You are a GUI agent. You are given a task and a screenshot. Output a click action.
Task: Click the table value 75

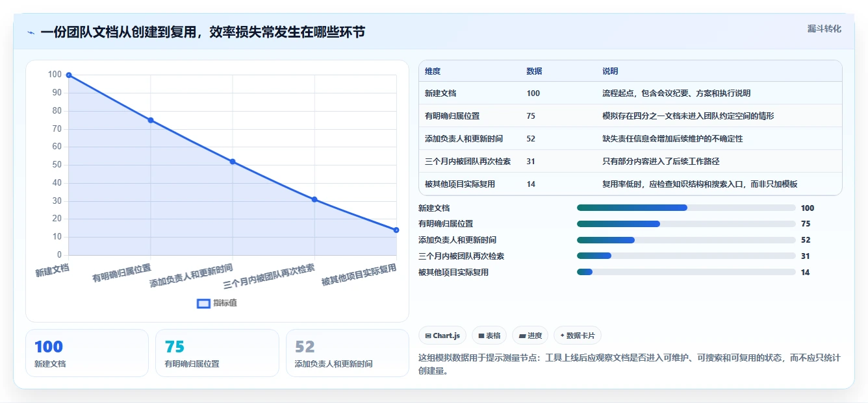pos(531,116)
